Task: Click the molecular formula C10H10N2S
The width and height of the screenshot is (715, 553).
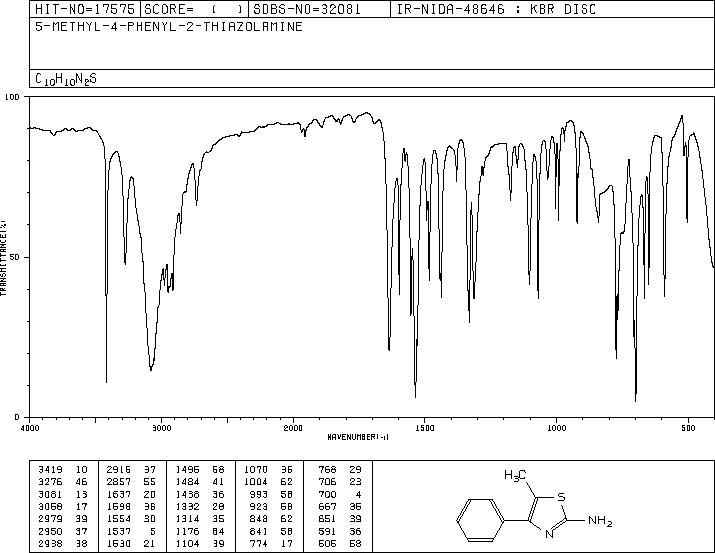Action: click(66, 79)
